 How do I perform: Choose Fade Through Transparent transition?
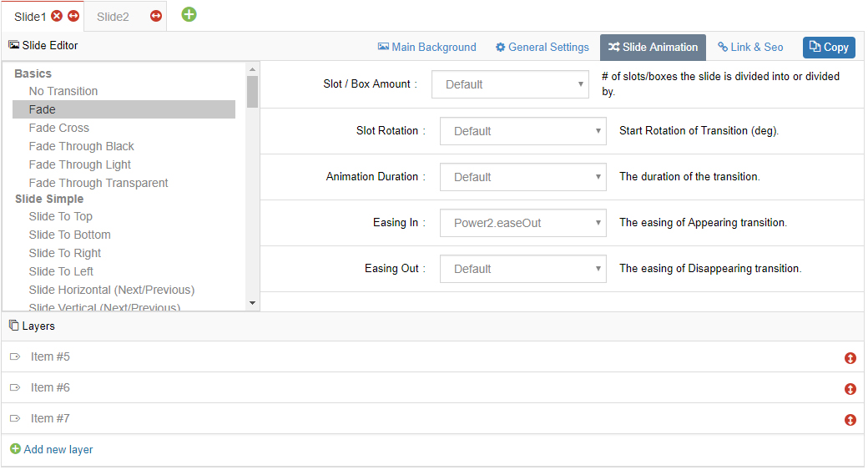click(98, 183)
